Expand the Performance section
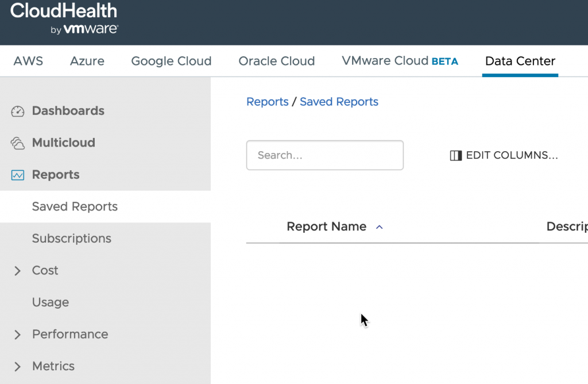Viewport: 588px width, 384px height. pos(17,334)
